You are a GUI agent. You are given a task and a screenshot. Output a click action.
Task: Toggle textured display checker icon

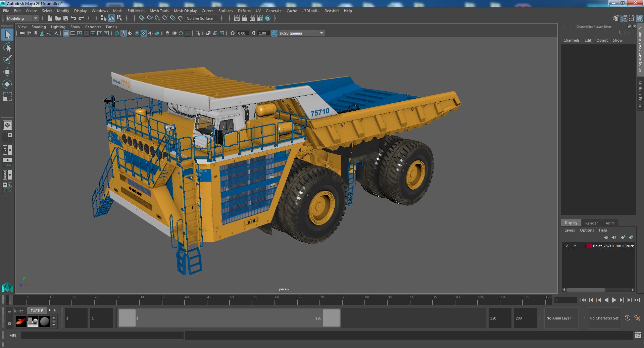pos(144,33)
